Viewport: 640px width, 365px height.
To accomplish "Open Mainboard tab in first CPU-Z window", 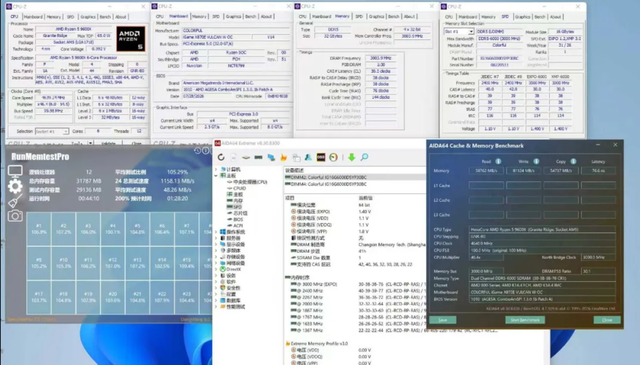I will click(x=33, y=17).
